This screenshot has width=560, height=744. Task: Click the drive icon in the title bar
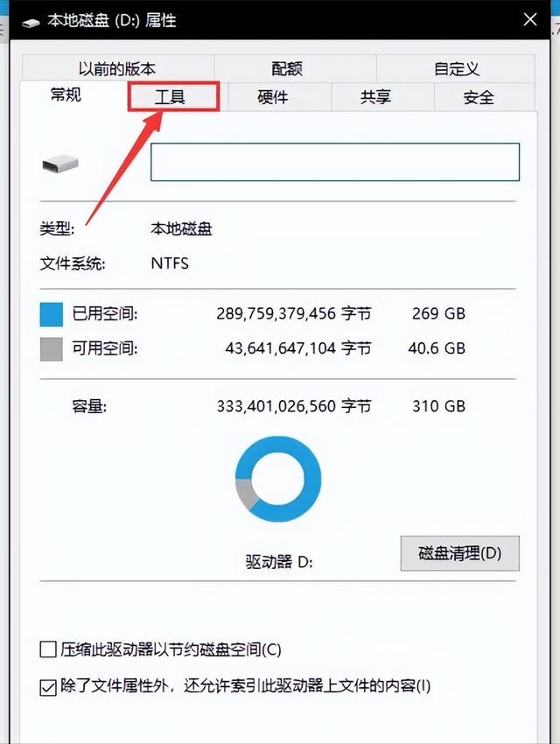tap(31, 22)
